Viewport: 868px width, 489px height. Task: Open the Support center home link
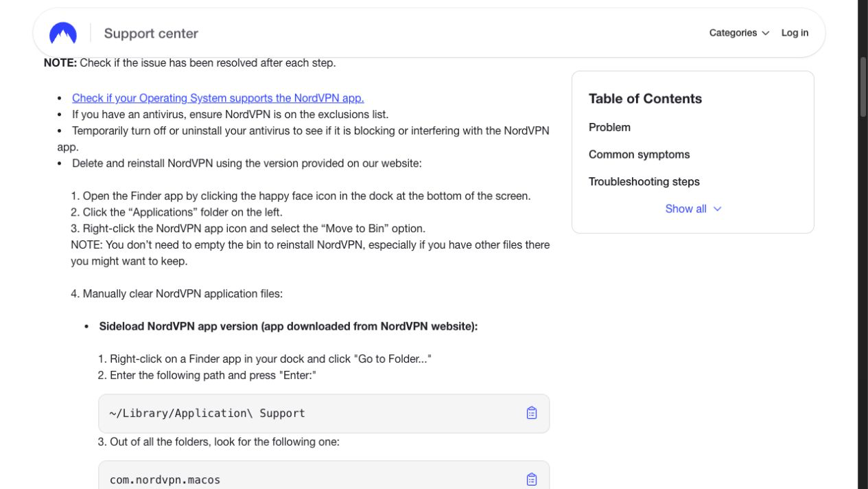click(151, 33)
